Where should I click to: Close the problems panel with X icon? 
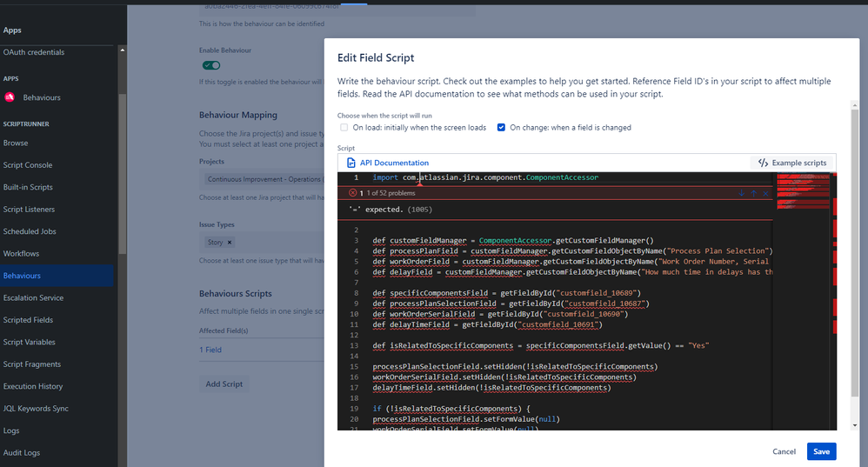(x=765, y=193)
